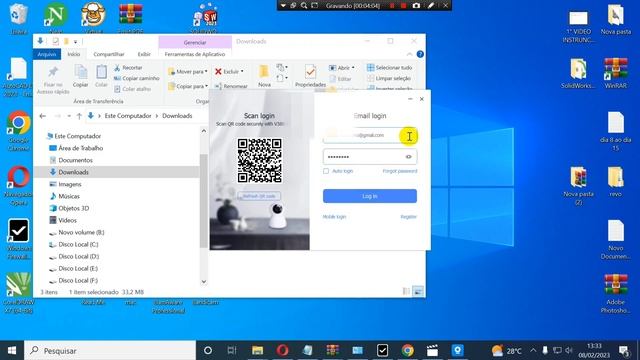Open the Arquivo tab in Explorer
640x360 pixels.
[x=47, y=54]
